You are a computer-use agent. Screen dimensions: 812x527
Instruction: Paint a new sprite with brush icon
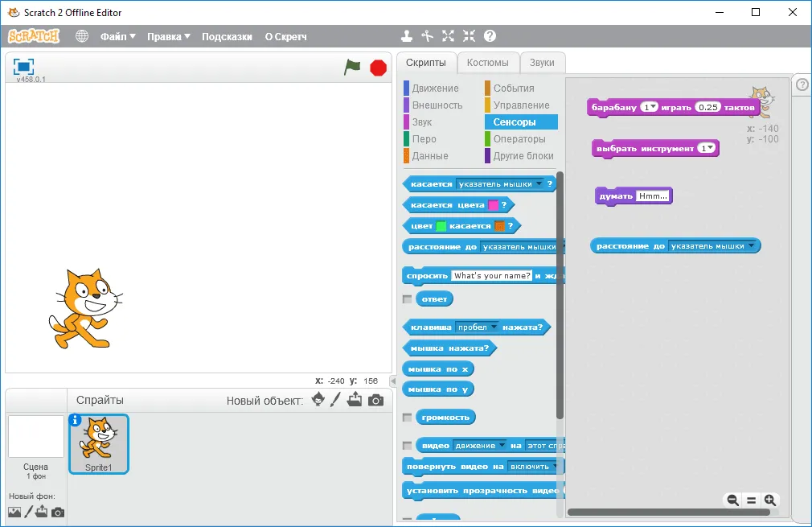(336, 400)
